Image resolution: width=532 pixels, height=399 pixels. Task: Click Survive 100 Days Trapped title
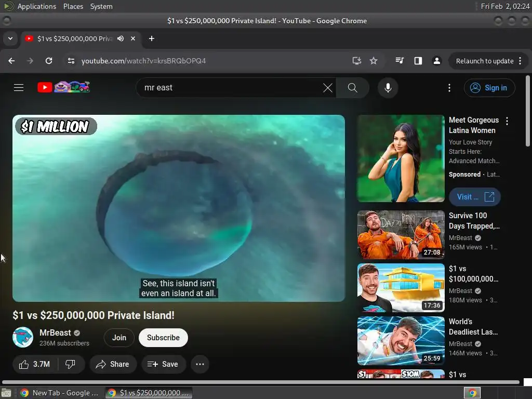474,220
